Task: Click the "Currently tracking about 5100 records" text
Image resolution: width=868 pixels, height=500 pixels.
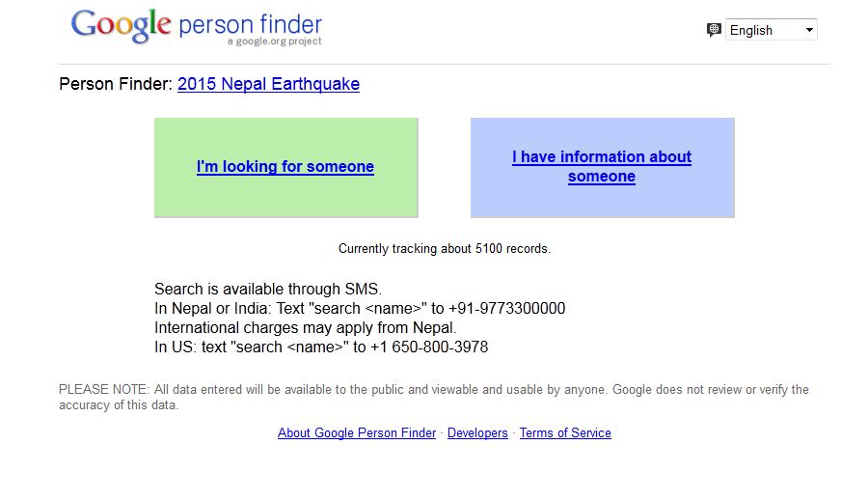Action: [445, 249]
